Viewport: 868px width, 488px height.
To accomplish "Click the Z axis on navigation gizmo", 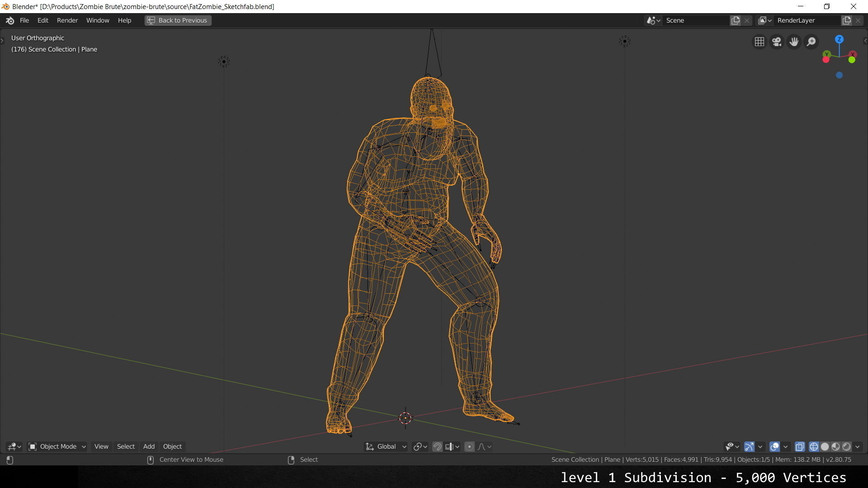I will click(839, 39).
